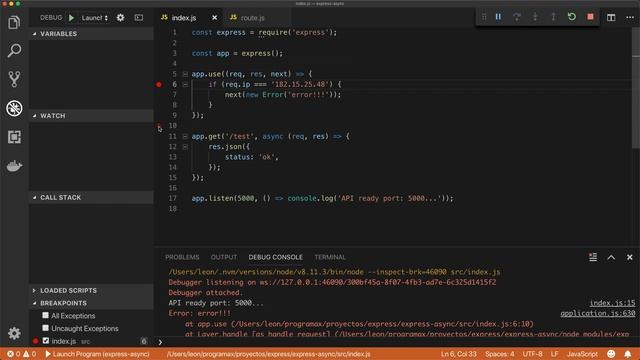Expand the Loaded Scripts section

(x=91, y=291)
